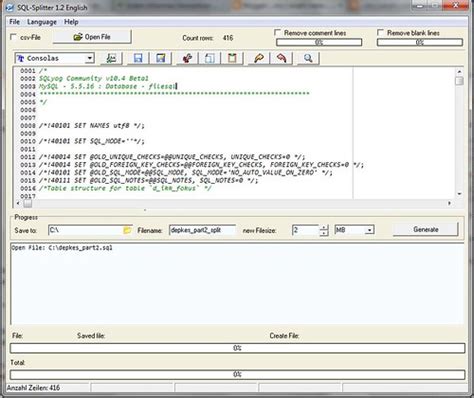Open the File menu
474x398 pixels.
pos(14,22)
